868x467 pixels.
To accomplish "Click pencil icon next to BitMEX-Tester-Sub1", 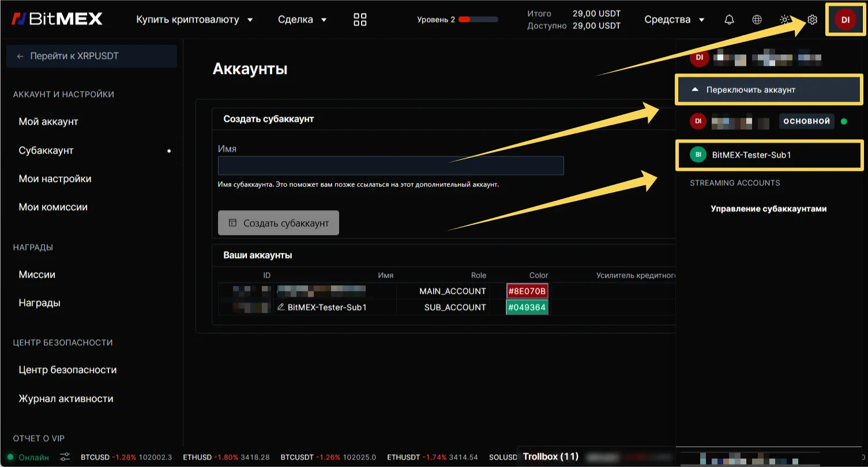I will click(281, 307).
